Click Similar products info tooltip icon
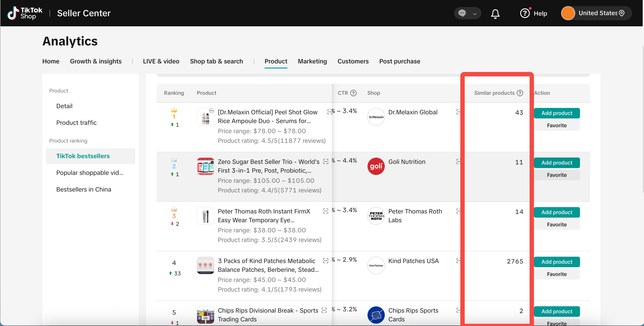The height and width of the screenshot is (326, 644). [x=520, y=93]
